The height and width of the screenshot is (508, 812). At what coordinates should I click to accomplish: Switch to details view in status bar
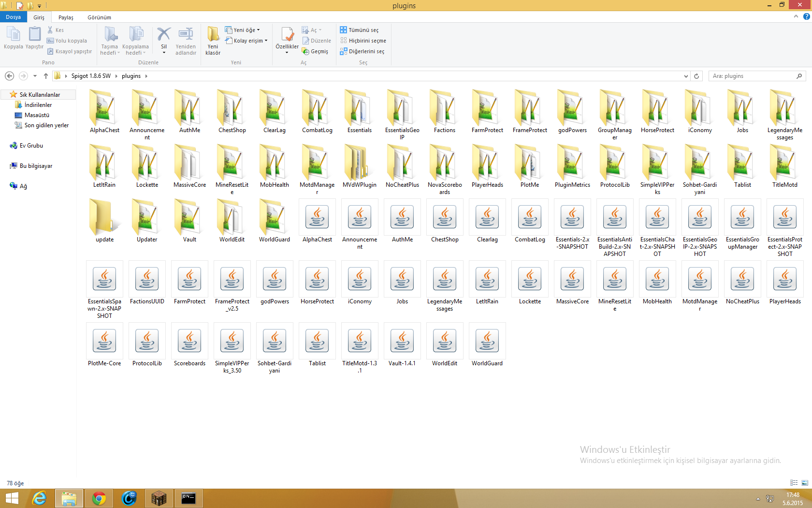pyautogui.click(x=794, y=483)
